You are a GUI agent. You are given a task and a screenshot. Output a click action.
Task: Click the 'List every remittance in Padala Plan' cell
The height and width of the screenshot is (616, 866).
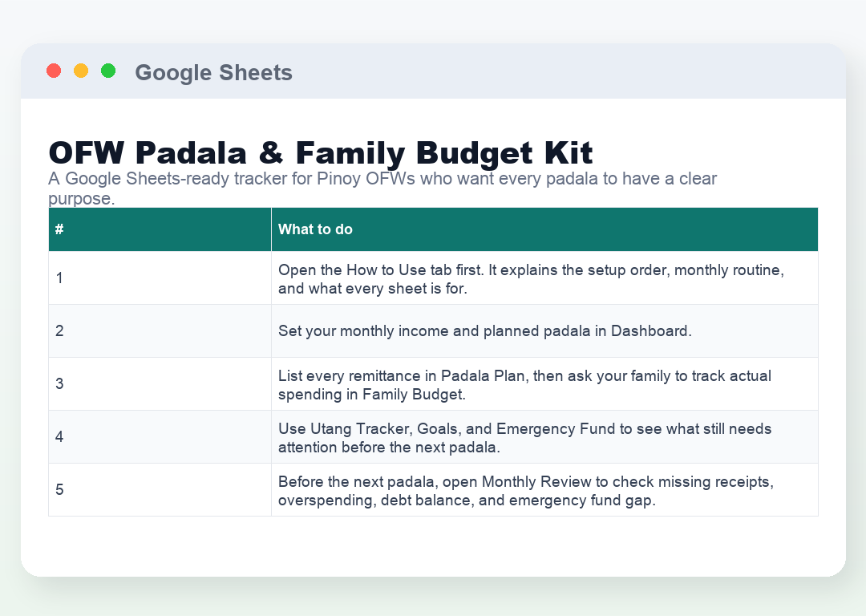[544, 384]
